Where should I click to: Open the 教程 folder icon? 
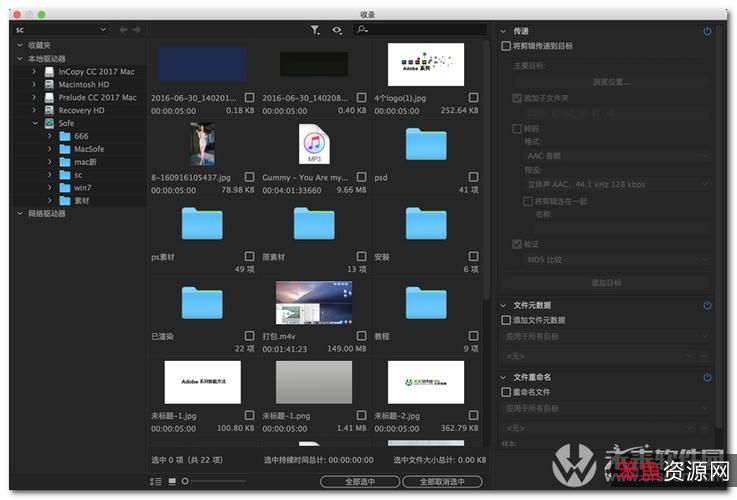[x=426, y=303]
